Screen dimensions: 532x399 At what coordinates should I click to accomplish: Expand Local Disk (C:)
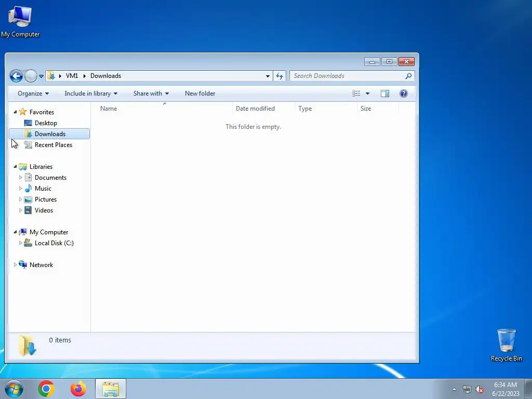(x=20, y=243)
